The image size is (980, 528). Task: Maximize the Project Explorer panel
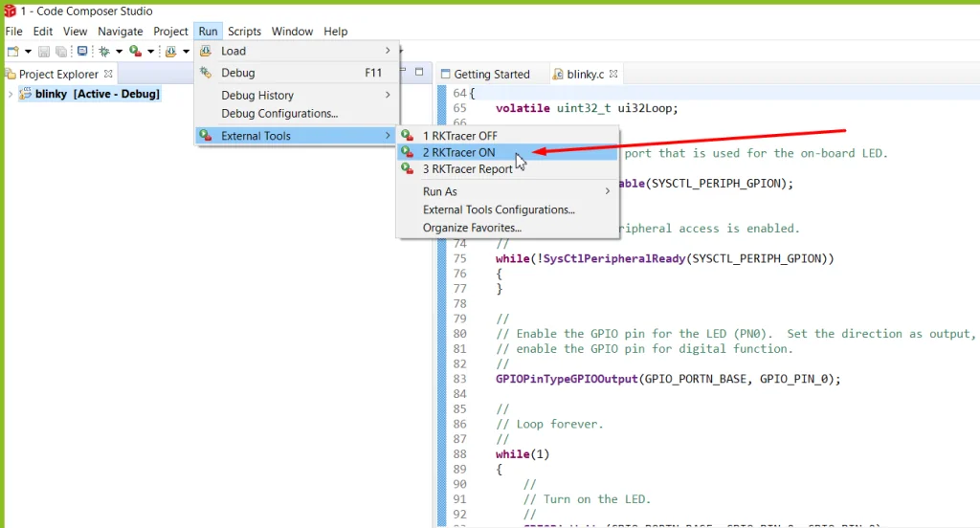[419, 72]
